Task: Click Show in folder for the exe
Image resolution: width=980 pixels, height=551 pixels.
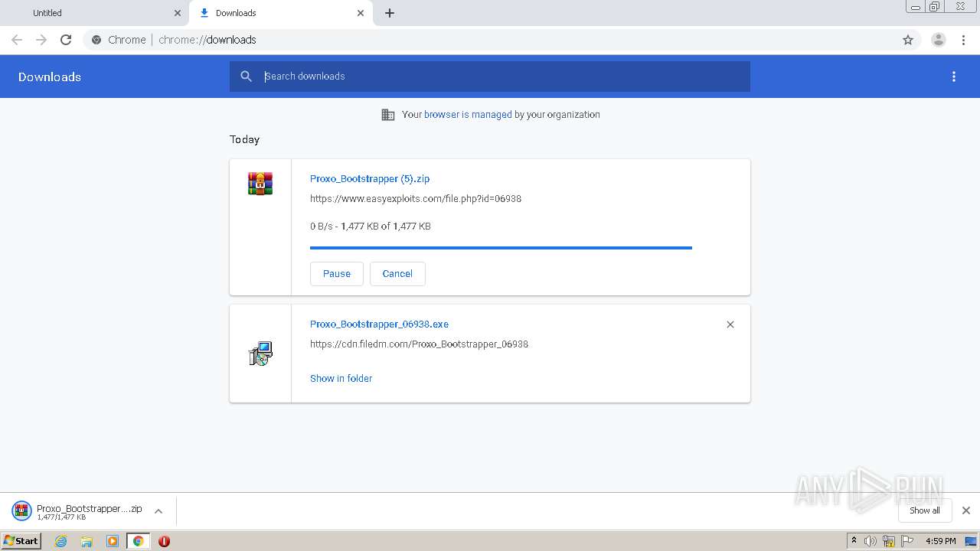Action: [x=341, y=378]
